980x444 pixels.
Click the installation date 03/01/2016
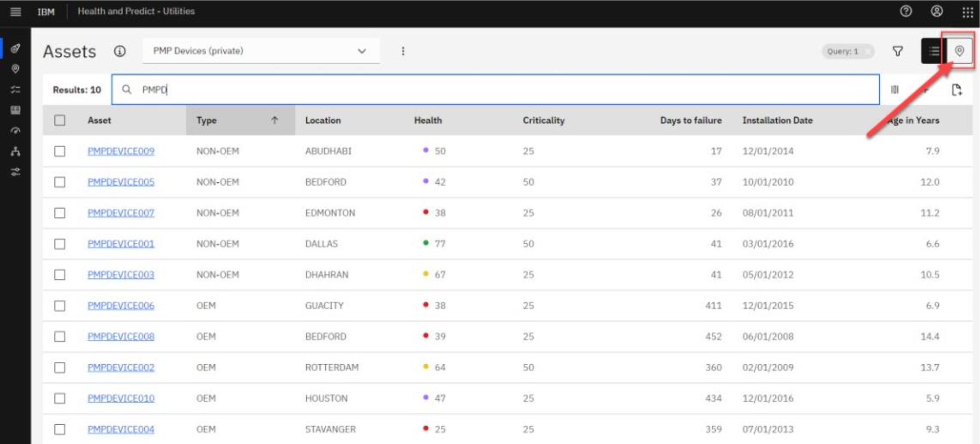coord(768,244)
